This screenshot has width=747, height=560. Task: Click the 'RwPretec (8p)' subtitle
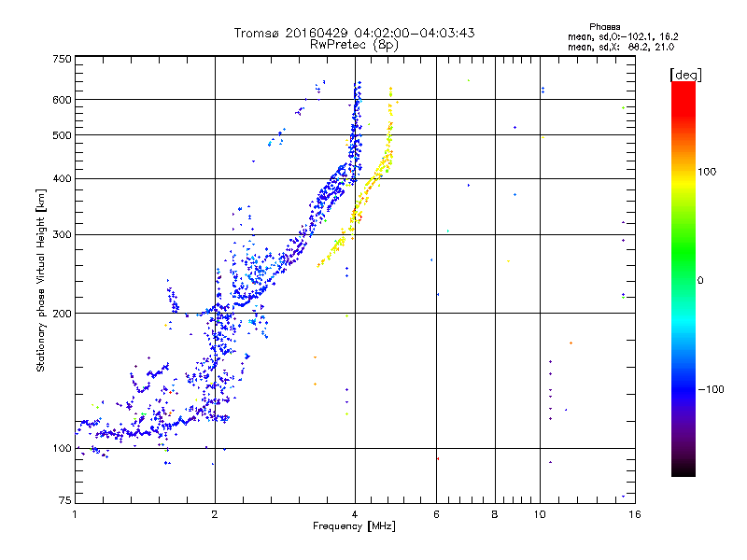[354, 45]
